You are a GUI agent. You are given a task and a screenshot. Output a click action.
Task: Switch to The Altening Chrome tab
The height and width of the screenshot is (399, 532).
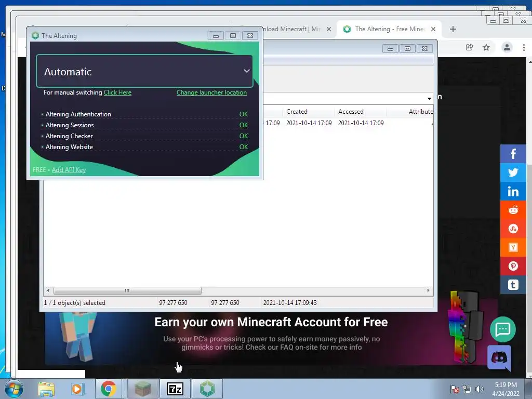pyautogui.click(x=389, y=29)
